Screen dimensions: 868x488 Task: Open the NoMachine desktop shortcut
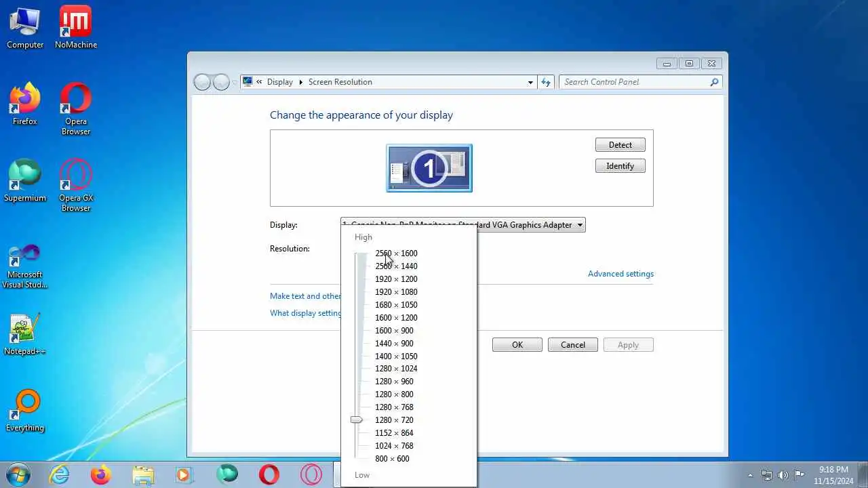point(75,28)
